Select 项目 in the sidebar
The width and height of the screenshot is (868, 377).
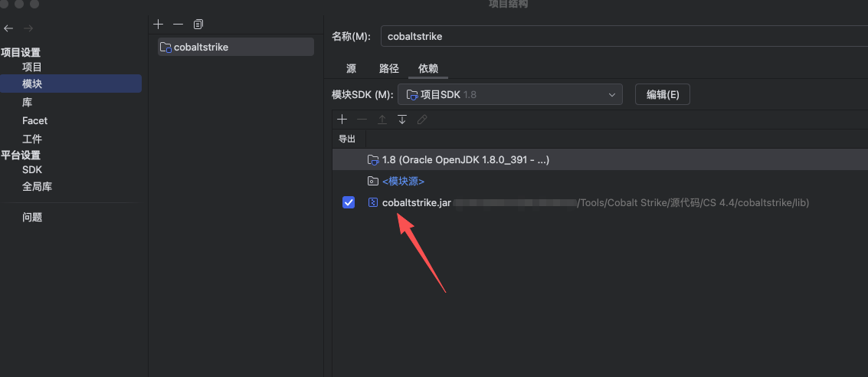pos(32,67)
